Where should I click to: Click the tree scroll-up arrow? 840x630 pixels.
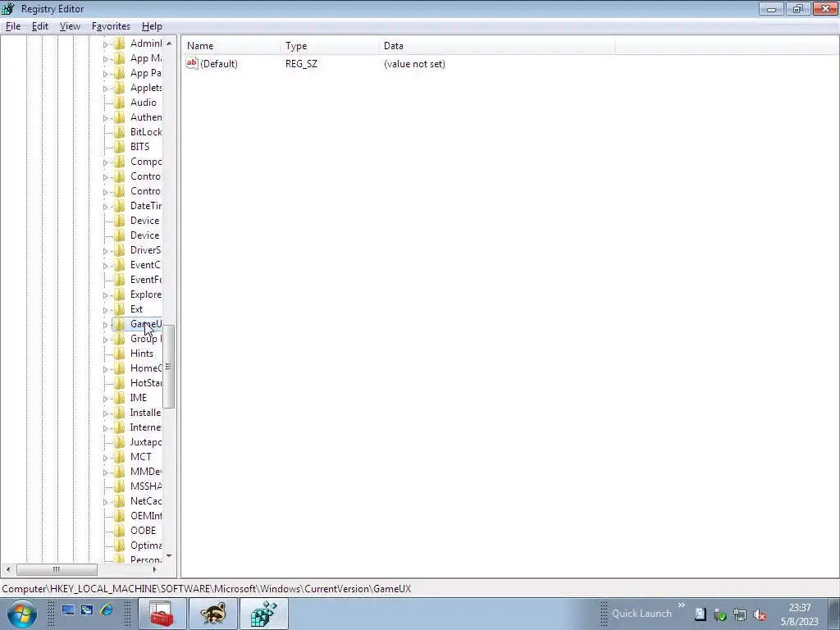[x=169, y=43]
